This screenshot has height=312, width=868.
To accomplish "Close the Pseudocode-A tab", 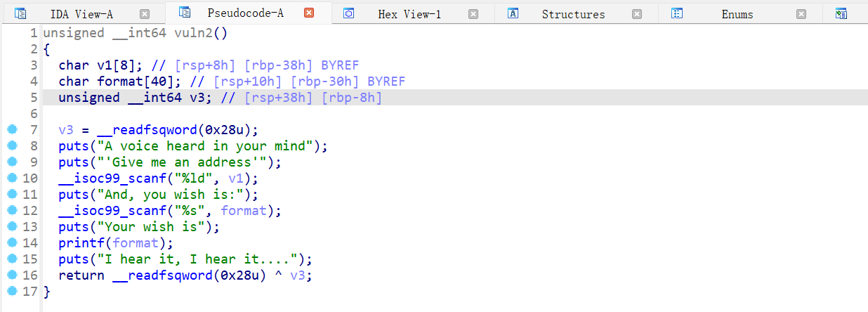I will tap(309, 13).
